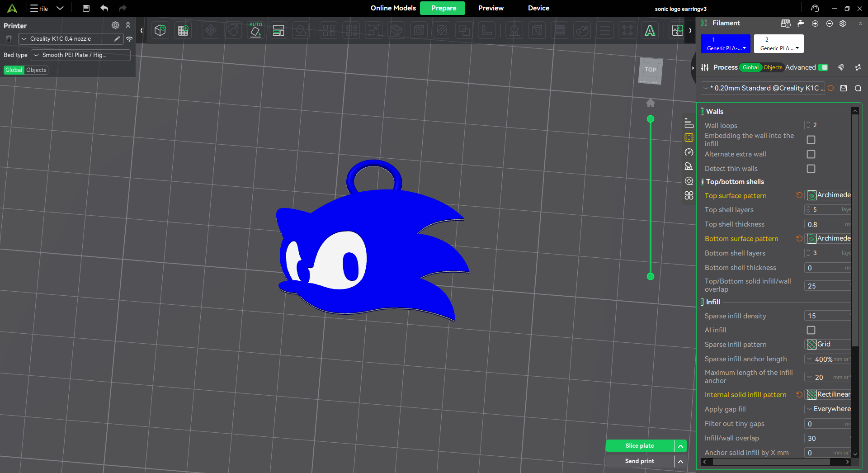The image size is (868, 473).
Task: Open Top surface pattern dropdown
Action: click(x=829, y=195)
